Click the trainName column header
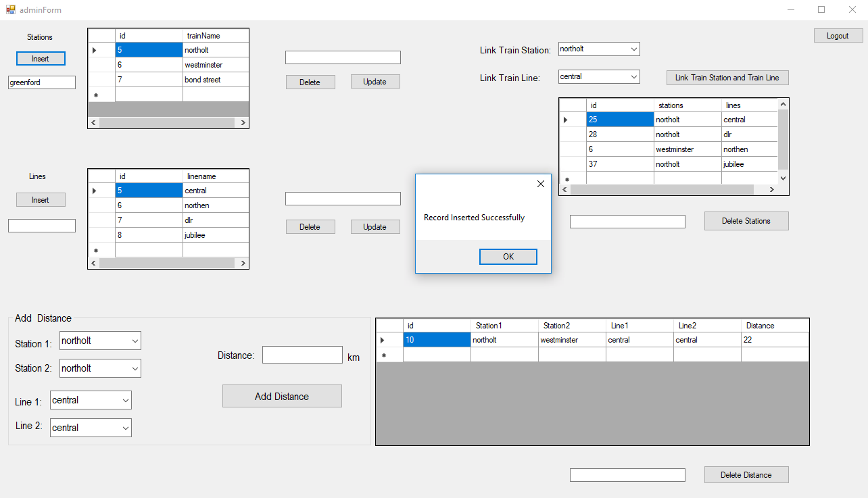 (x=215, y=36)
